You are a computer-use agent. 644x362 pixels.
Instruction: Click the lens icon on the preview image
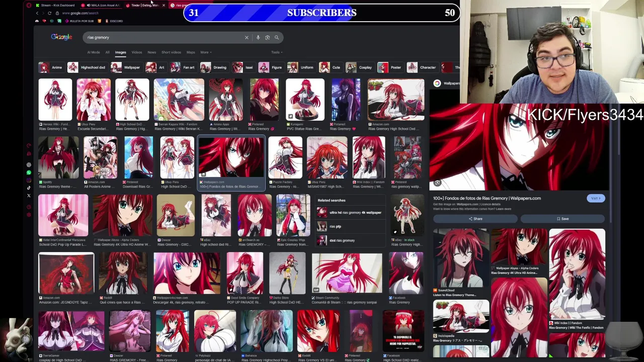tap(437, 183)
